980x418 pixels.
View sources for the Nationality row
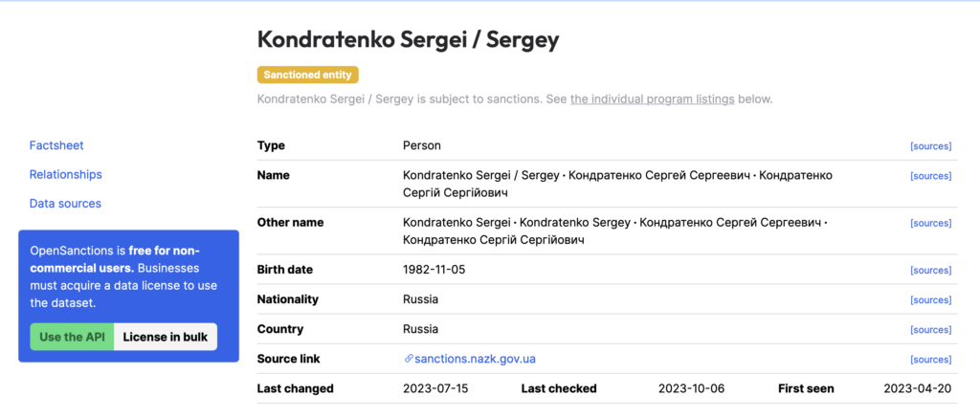pyautogui.click(x=930, y=300)
